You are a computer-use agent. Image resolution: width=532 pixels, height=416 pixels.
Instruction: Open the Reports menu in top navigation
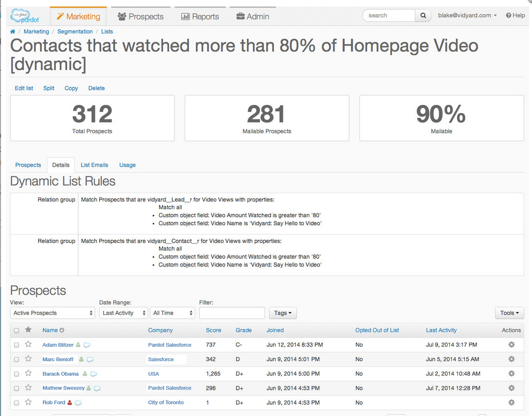(200, 16)
